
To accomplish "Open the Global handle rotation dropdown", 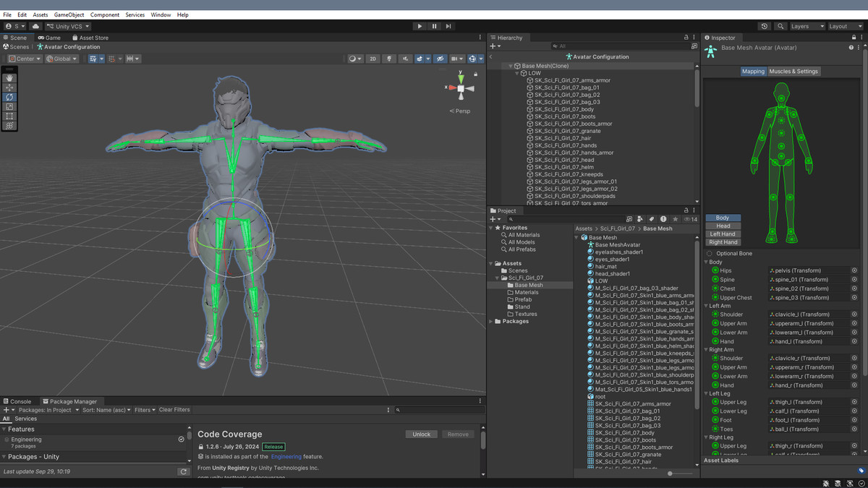I will 61,59.
